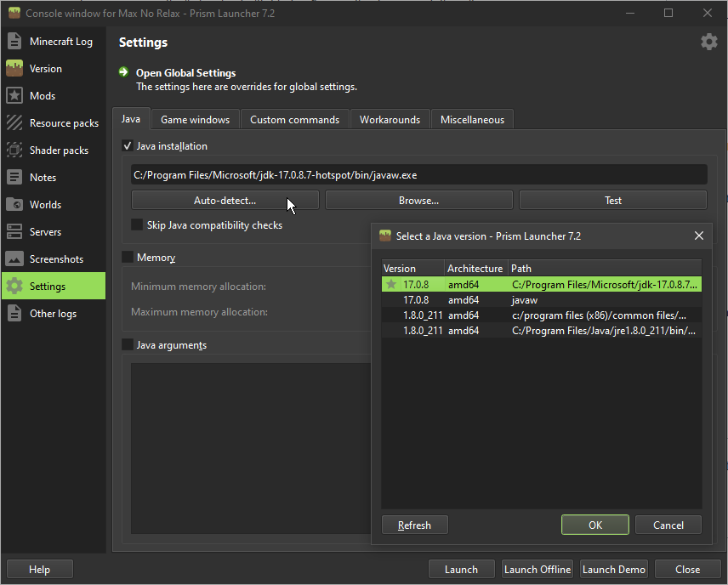Click the Auto-detect button
This screenshot has height=585, width=728.
point(225,201)
